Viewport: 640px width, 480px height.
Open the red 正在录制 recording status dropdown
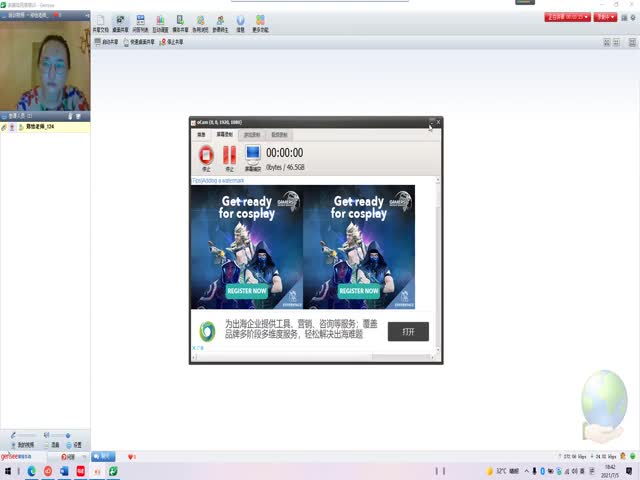(x=566, y=17)
